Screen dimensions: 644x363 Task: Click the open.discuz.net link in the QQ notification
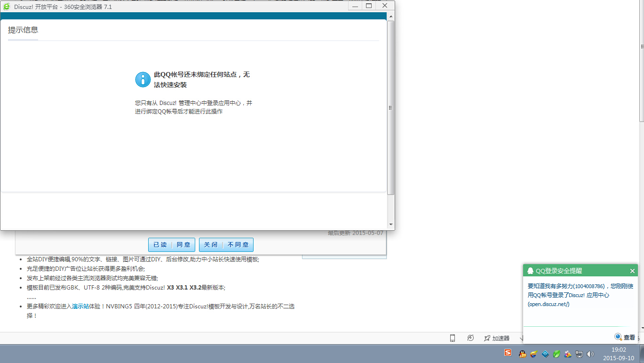click(549, 304)
